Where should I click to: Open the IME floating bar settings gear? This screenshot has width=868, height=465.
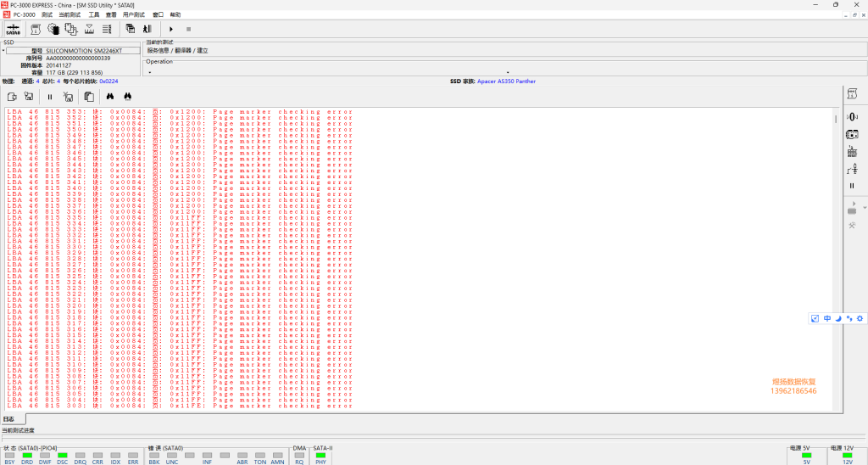point(860,319)
